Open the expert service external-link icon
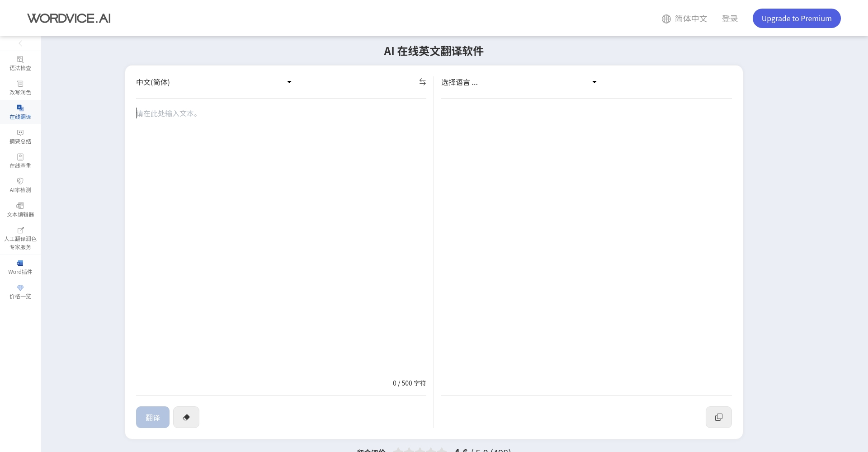The height and width of the screenshot is (452, 868). coord(20,230)
